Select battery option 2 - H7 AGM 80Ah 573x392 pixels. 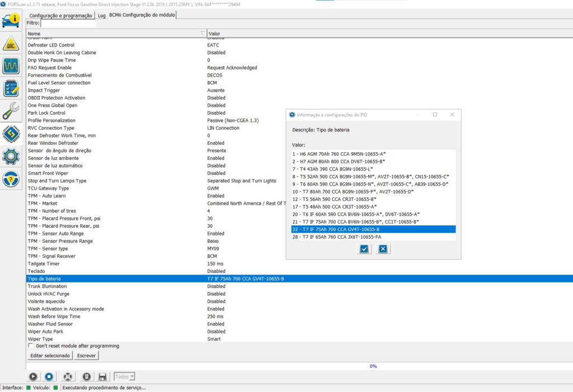[x=373, y=162]
